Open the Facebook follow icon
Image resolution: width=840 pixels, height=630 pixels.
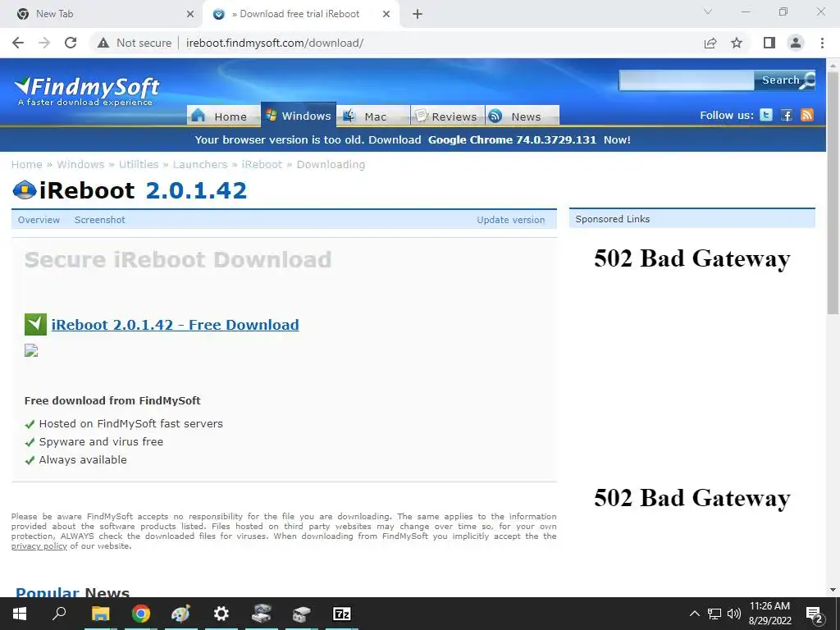[787, 115]
